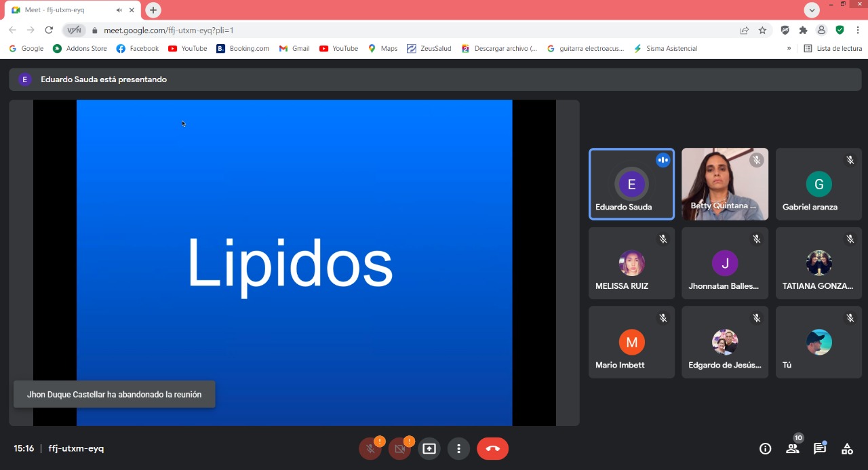
Task: Expand the hidden bookmarks overflow chevron
Action: [789, 49]
